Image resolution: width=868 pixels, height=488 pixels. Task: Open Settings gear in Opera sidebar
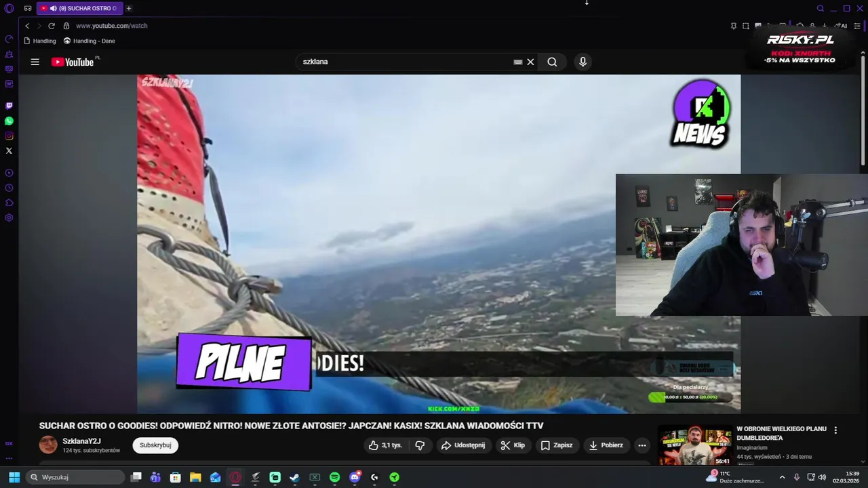pos(9,218)
